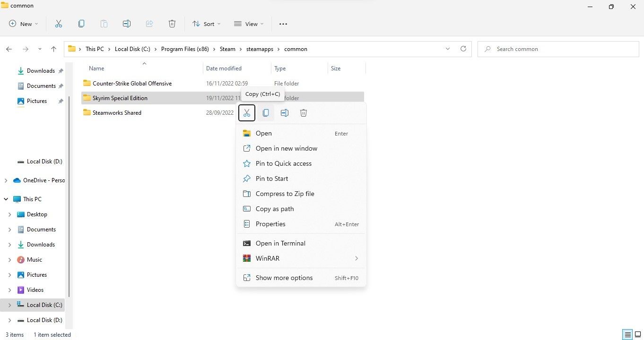Click steamapps in address breadcrumb
This screenshot has height=340, width=644.
coord(260,49)
